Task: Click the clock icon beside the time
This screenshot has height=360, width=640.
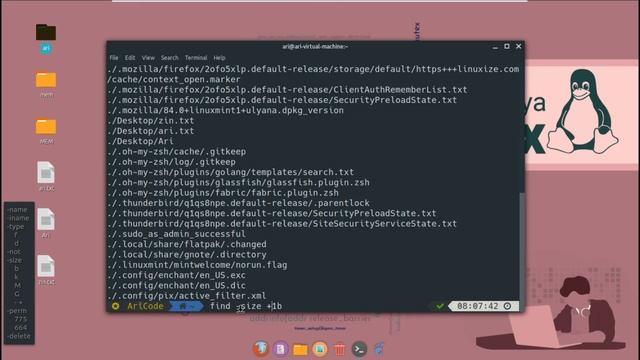Action: 507,306
